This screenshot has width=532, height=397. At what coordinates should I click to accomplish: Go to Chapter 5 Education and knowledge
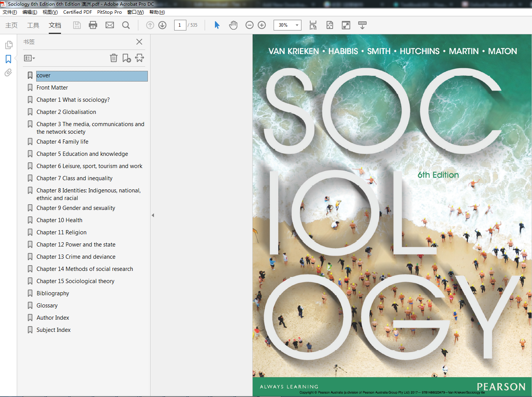point(82,154)
